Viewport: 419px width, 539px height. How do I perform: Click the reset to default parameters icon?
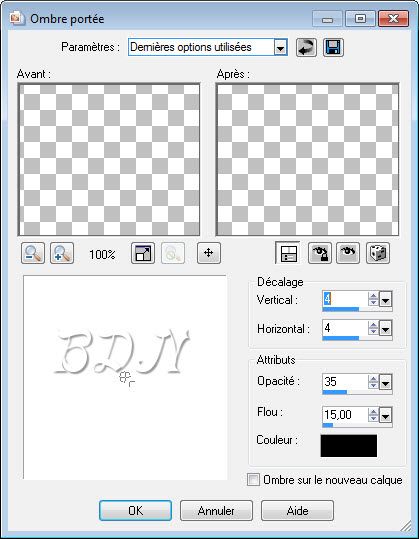pos(306,47)
